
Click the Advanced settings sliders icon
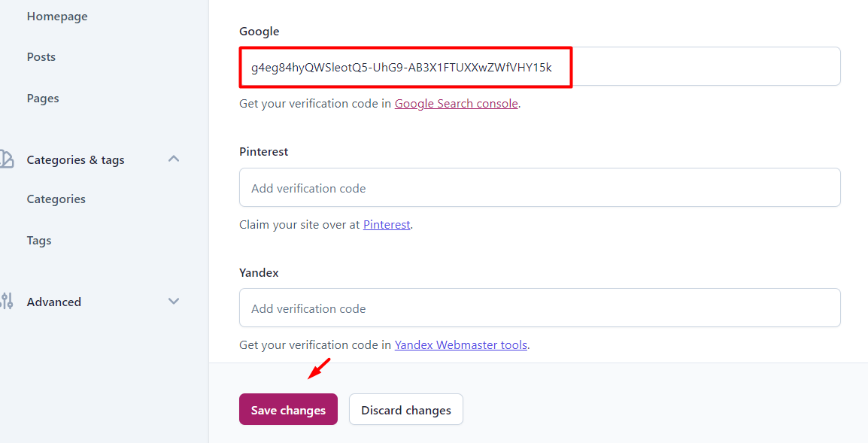pyautogui.click(x=7, y=302)
